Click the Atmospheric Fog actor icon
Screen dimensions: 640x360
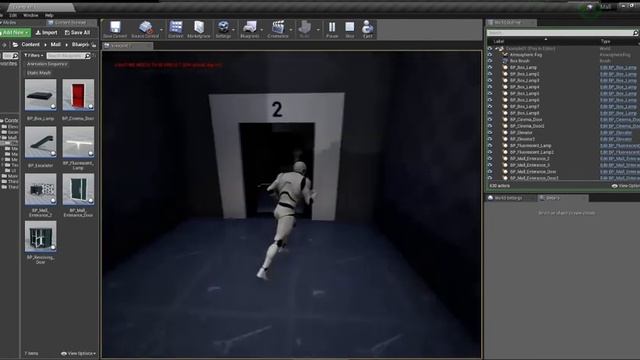[x=505, y=54]
